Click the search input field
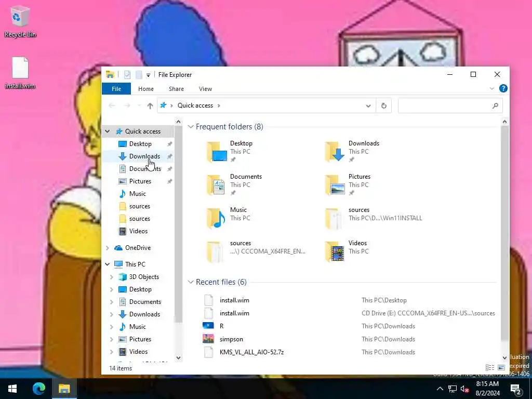 coord(445,106)
